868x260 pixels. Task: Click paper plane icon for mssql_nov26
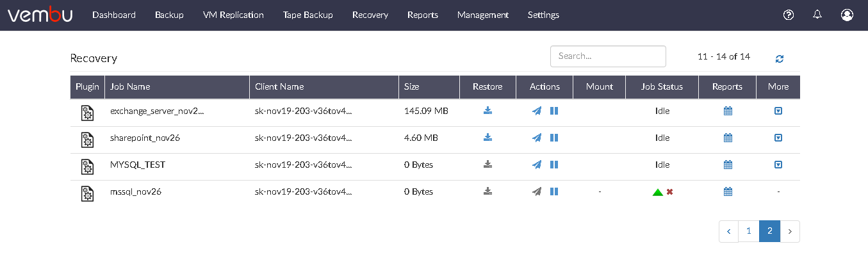point(537,191)
